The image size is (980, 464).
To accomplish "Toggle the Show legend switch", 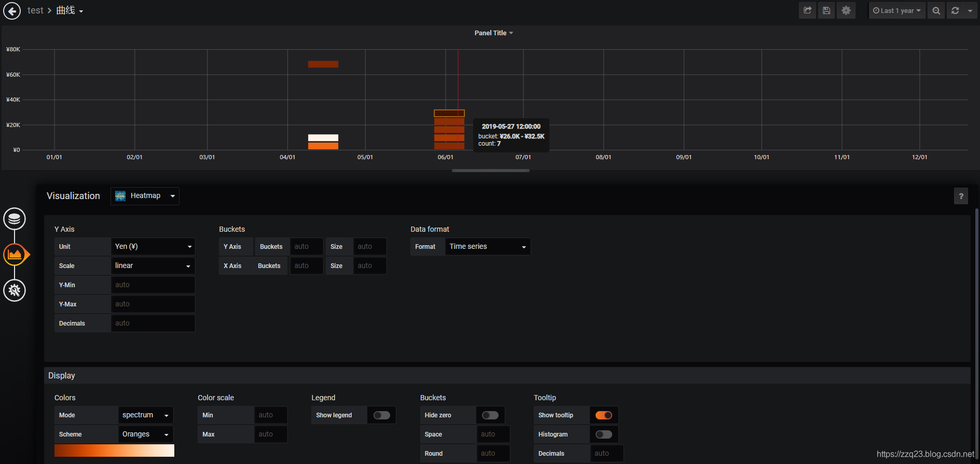I will (x=382, y=415).
